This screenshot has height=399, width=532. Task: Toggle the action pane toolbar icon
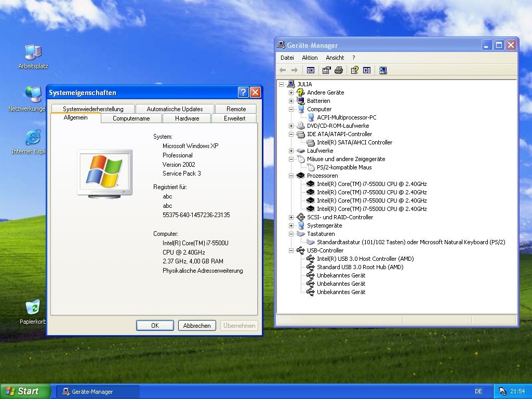tap(367, 70)
